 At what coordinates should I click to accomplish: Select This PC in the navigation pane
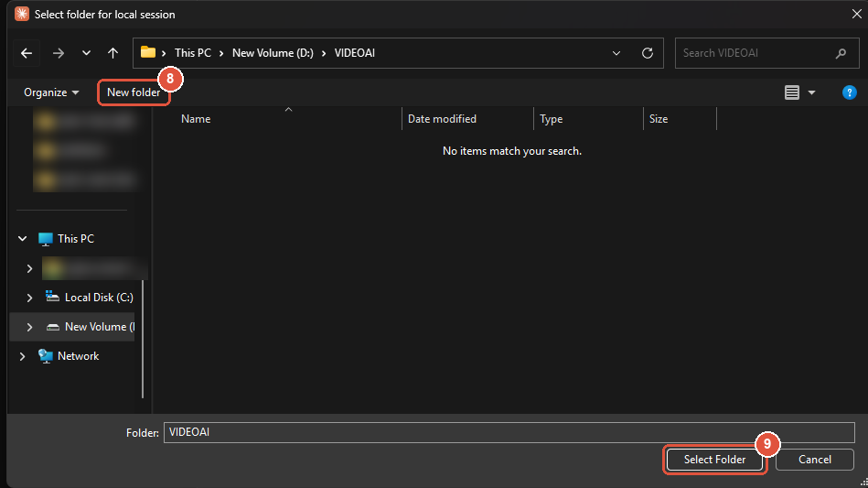(x=76, y=239)
